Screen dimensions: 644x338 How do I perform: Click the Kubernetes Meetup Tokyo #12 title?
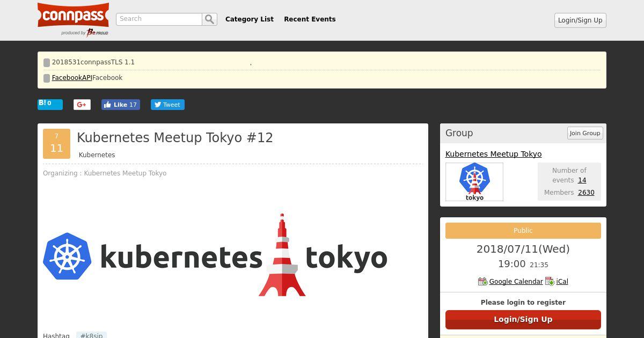pyautogui.click(x=175, y=138)
